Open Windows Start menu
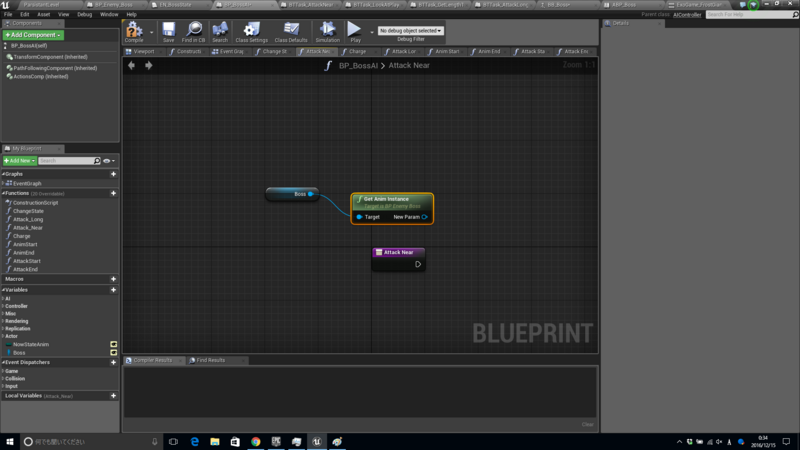The width and height of the screenshot is (800, 450). pyautogui.click(x=10, y=441)
